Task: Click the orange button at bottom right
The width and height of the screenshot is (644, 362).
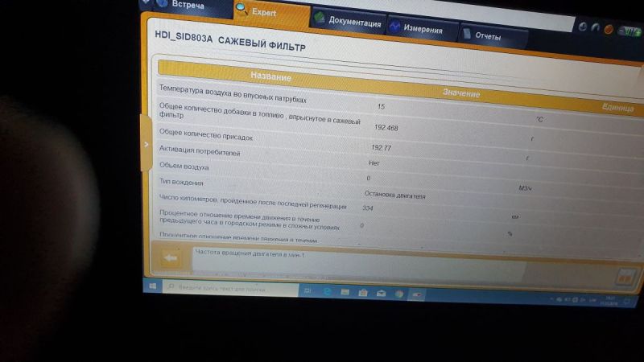Action: tap(624, 276)
